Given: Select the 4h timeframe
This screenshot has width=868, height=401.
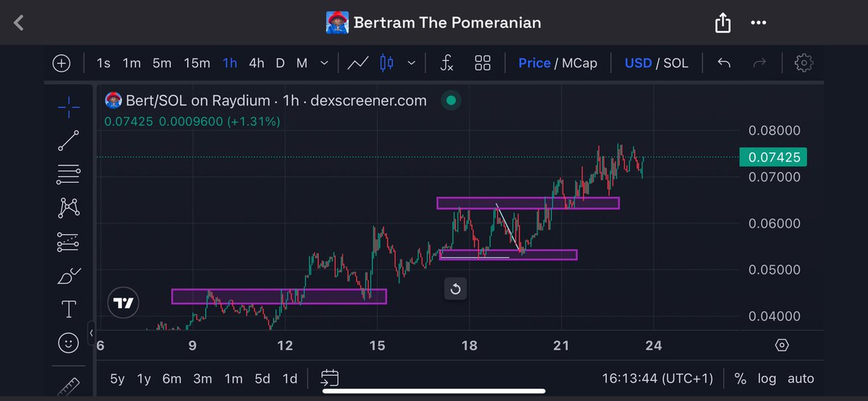Looking at the screenshot, I should tap(257, 64).
